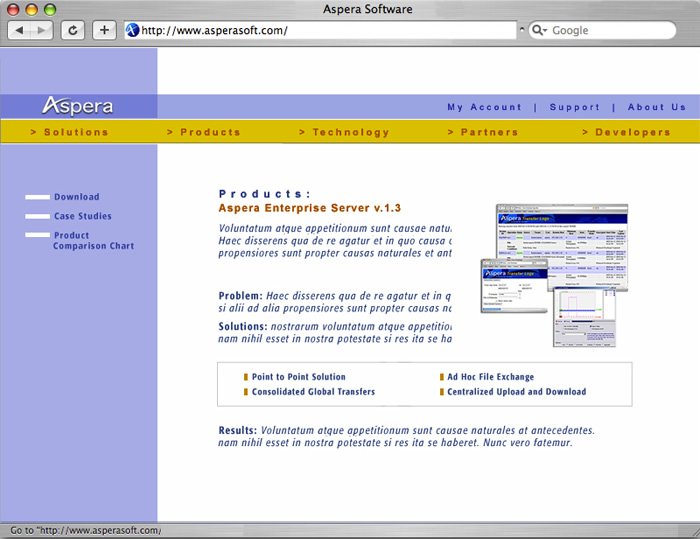Screen dimensions: 700x539
Task: Click the product screenshots thumbnail image
Action: 554,276
